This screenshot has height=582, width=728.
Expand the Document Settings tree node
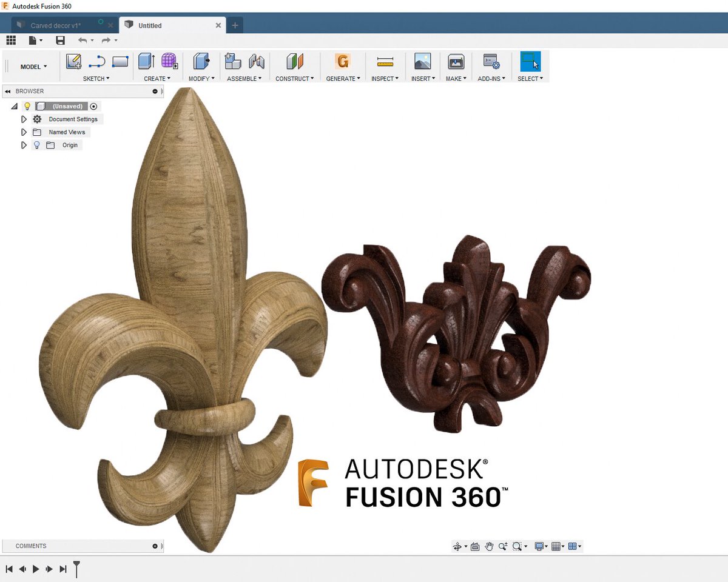point(24,119)
